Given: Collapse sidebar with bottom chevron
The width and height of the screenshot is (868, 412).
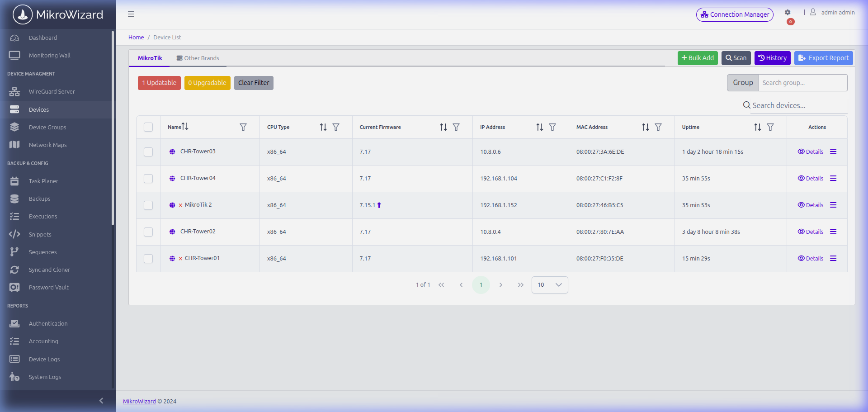Looking at the screenshot, I should point(101,401).
